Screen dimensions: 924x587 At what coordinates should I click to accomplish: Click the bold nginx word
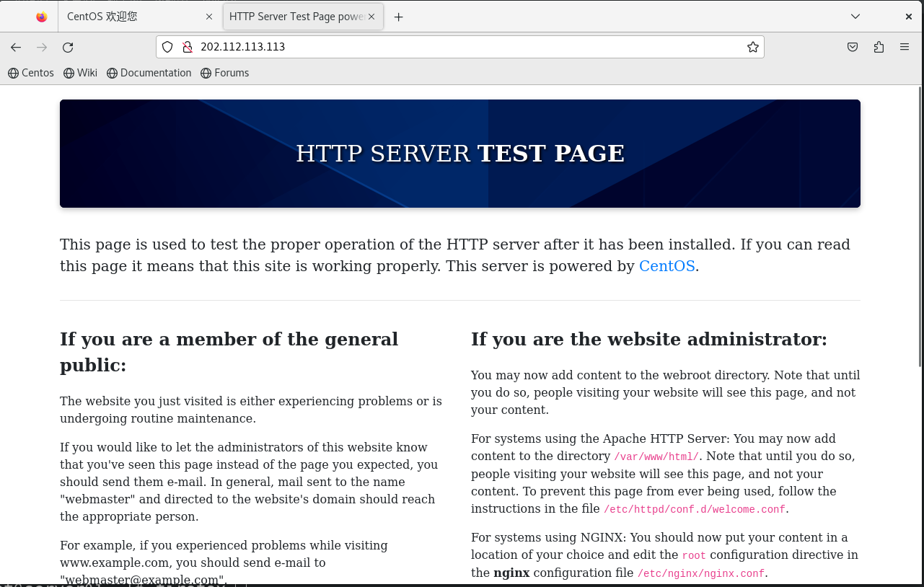point(511,573)
